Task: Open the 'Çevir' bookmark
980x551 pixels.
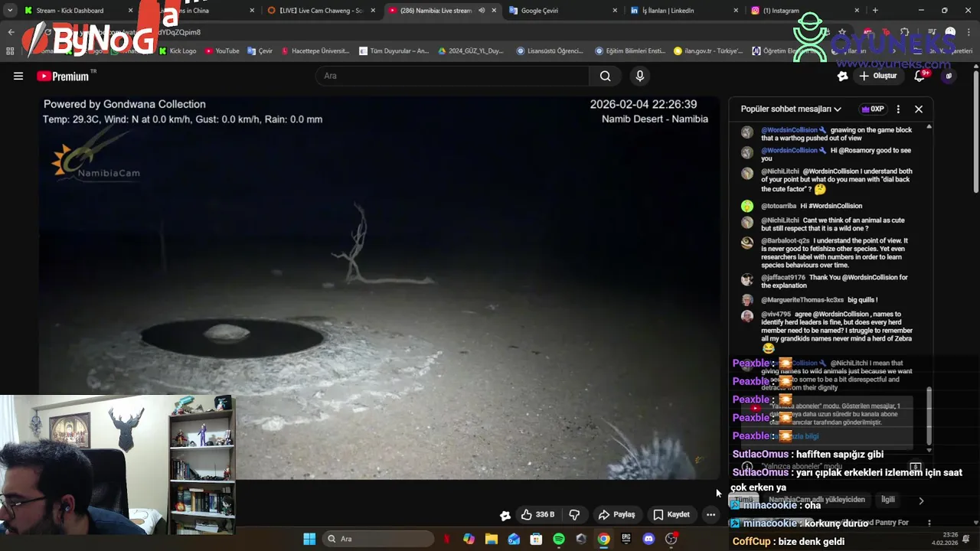Action: [x=260, y=51]
